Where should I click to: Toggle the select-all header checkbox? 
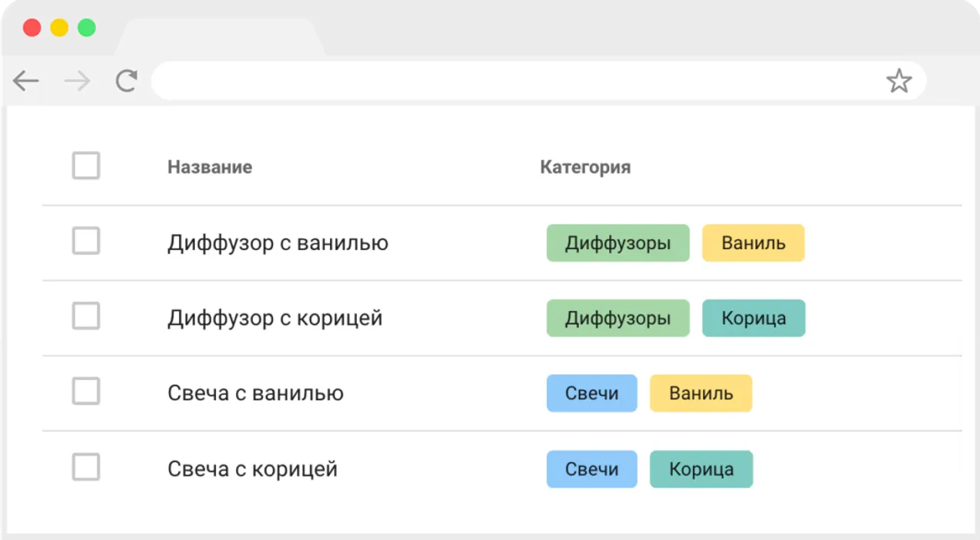pos(86,166)
